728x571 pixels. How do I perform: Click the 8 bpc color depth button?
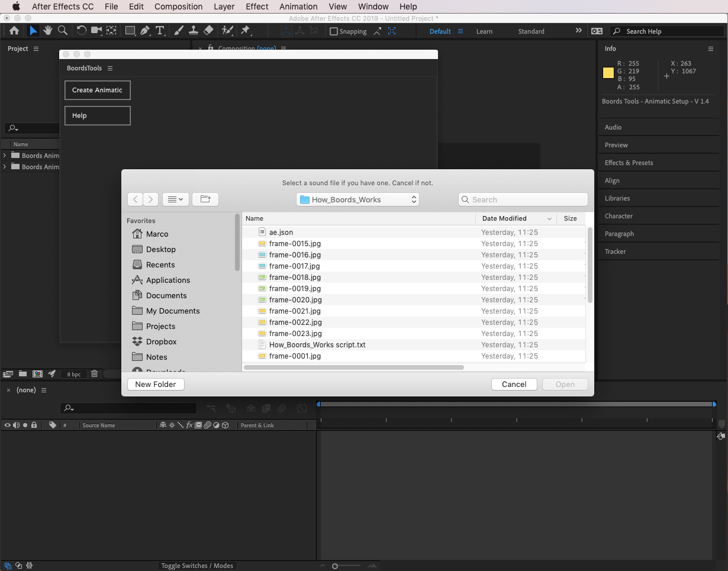pyautogui.click(x=74, y=374)
